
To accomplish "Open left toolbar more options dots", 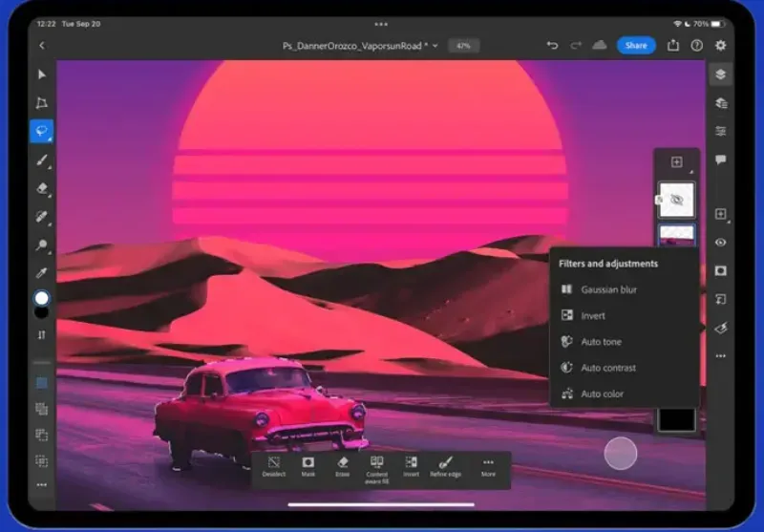I will click(x=42, y=485).
